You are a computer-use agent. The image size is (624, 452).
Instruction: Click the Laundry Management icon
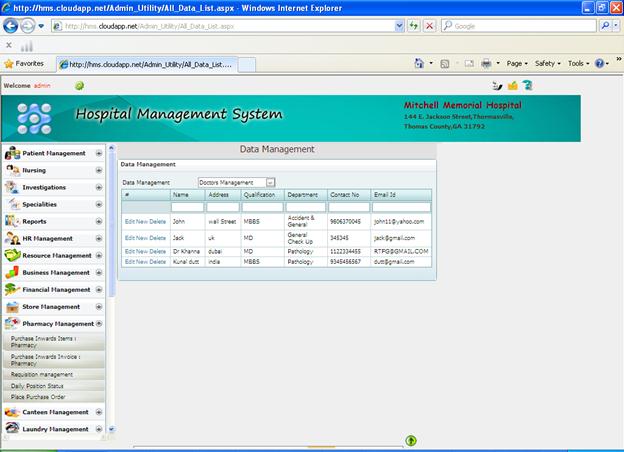pos(12,429)
